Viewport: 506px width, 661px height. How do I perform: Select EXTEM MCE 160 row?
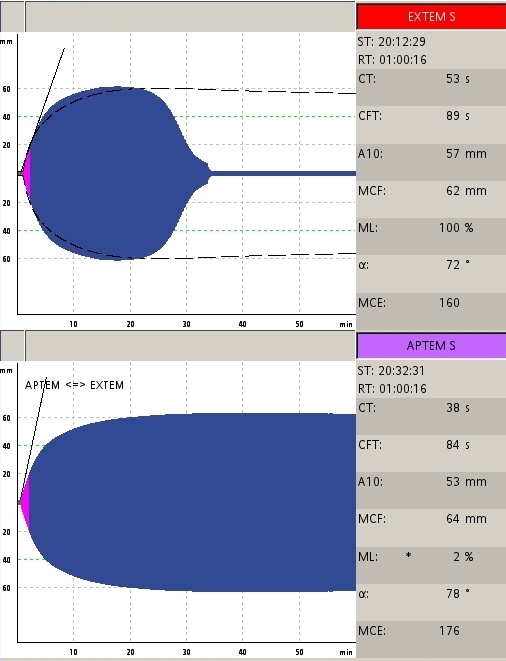(x=431, y=303)
